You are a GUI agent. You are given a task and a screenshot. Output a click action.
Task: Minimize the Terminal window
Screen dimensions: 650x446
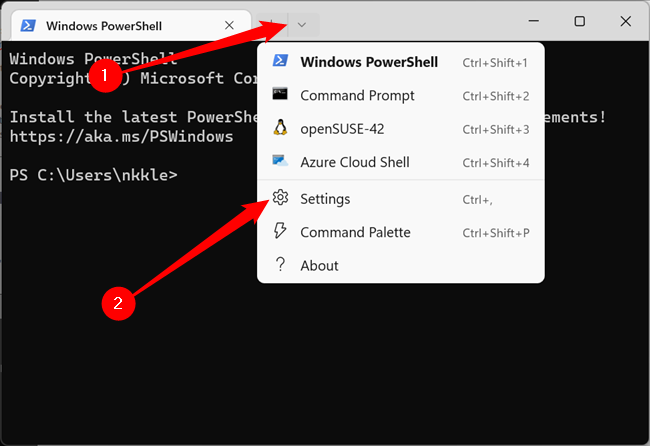[534, 22]
